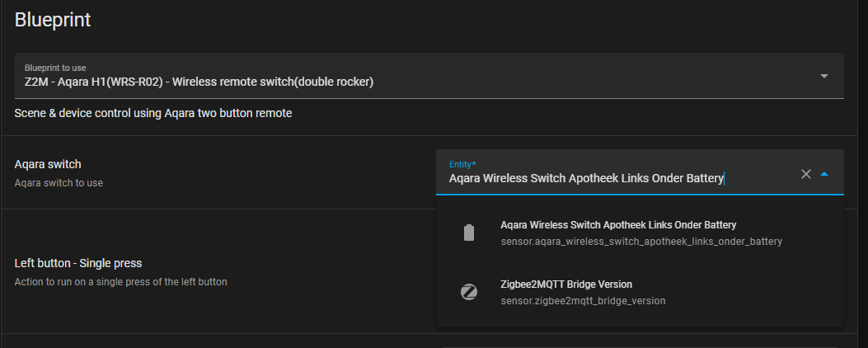This screenshot has height=348, width=868.
Task: Click the Zigbee2MQTT logo icon
Action: (469, 292)
